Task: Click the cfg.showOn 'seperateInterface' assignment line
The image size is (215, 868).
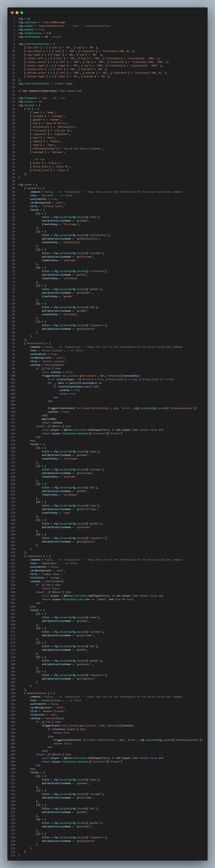Action: (x=65, y=26)
